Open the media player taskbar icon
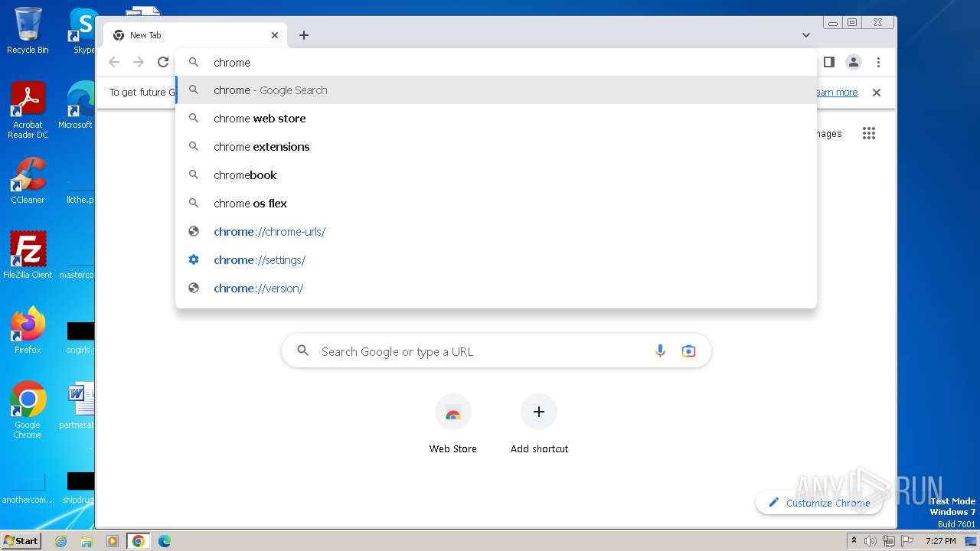Viewport: 980px width, 551px height. (112, 541)
